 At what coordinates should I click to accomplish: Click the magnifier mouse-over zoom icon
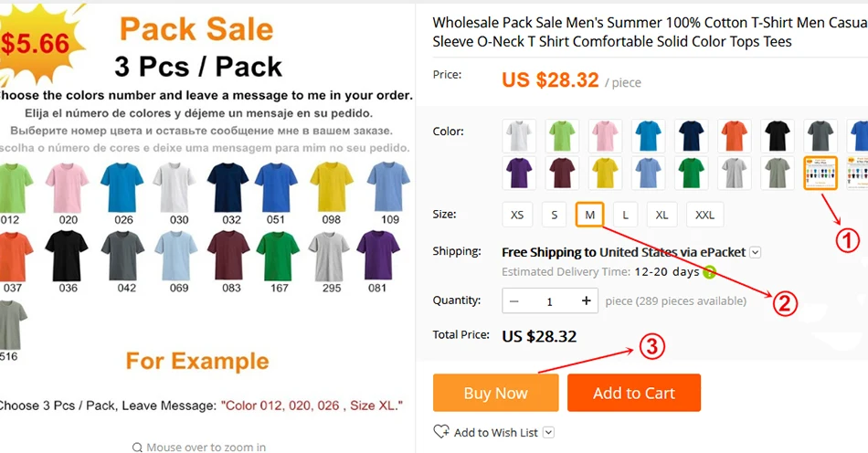tap(137, 447)
